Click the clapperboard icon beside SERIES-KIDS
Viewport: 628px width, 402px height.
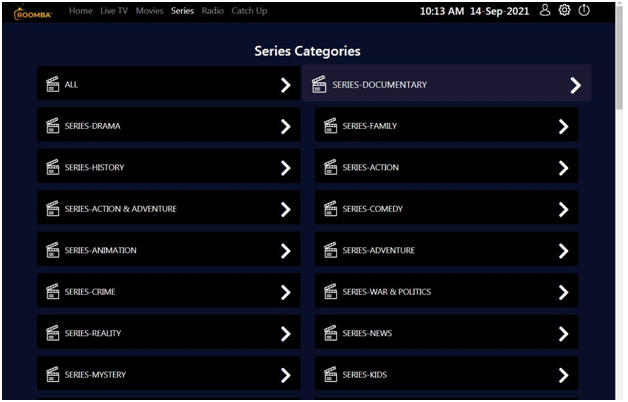click(x=330, y=375)
